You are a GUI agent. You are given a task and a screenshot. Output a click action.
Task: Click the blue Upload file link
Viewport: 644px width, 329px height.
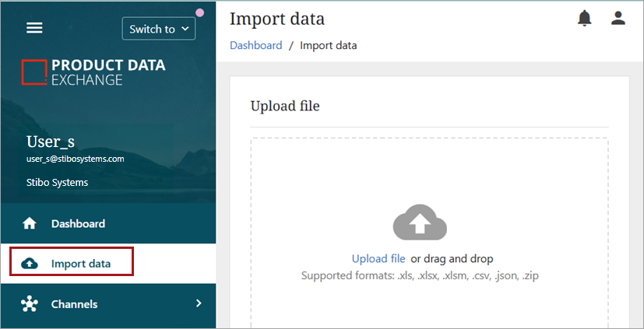point(378,258)
